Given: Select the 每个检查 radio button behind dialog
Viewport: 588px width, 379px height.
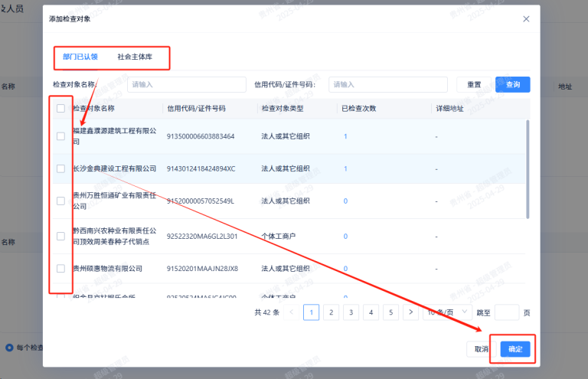Looking at the screenshot, I should (9, 348).
